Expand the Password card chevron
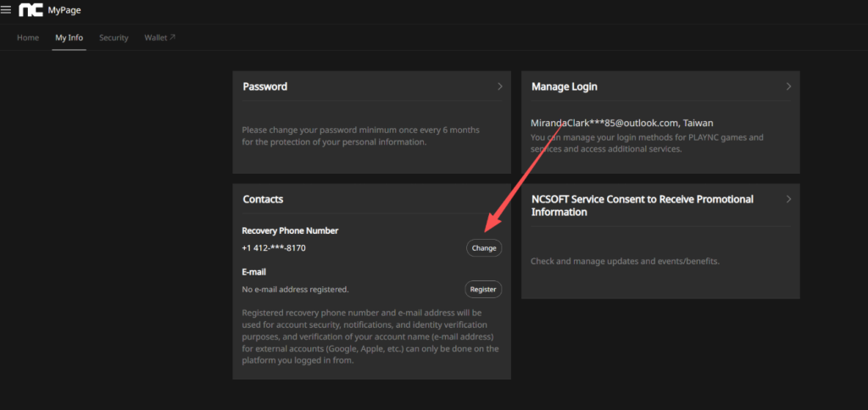Viewport: 868px width, 410px height. point(500,86)
